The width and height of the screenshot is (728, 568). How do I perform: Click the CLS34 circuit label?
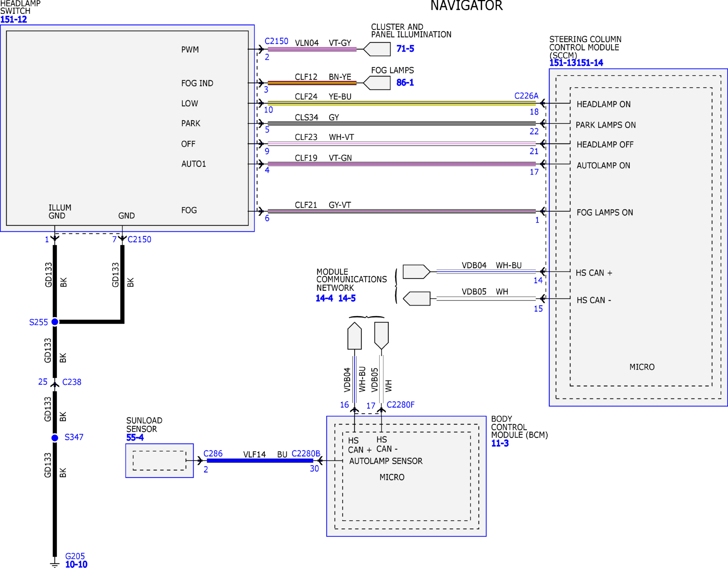307,117
